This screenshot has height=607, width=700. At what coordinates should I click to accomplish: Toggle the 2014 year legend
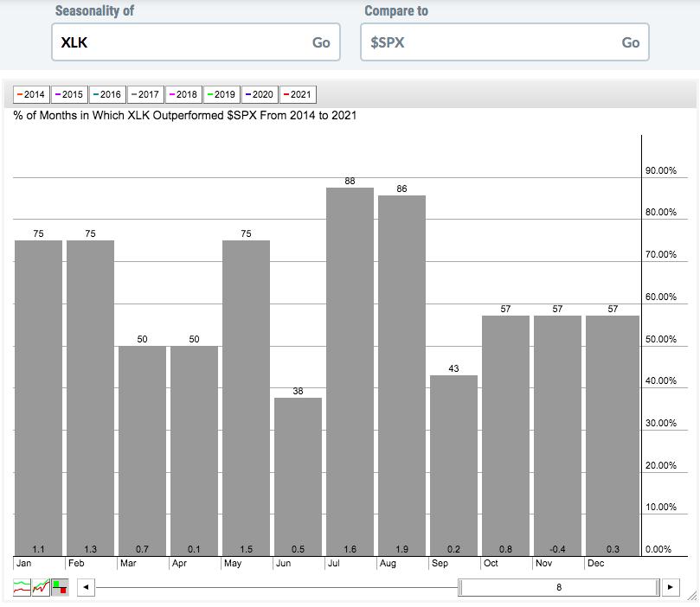click(x=31, y=94)
